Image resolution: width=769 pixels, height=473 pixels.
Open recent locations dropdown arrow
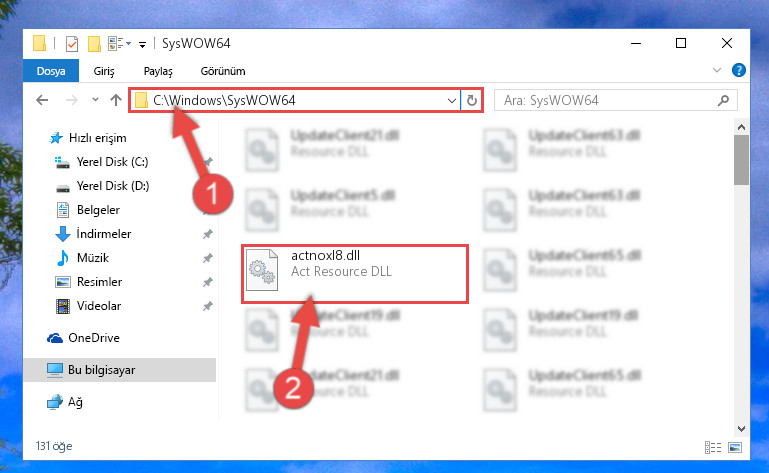95,100
